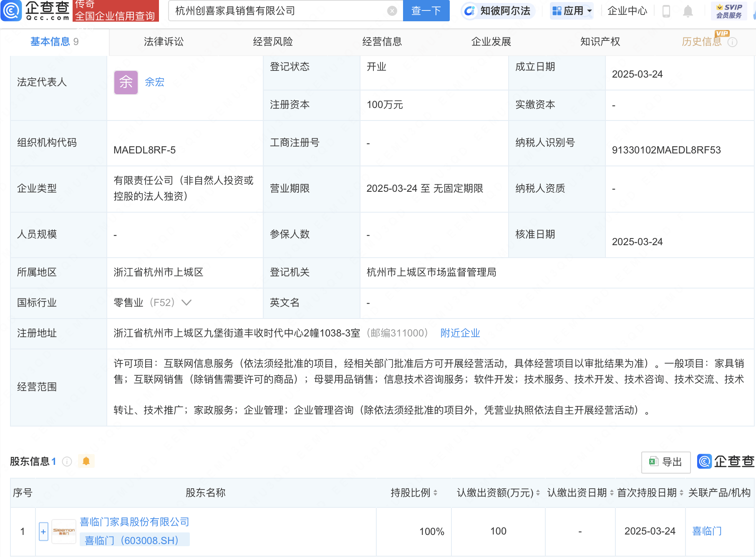Click the Excel icon inside the 导出 button
Viewport: 756px width, 557px height.
pyautogui.click(x=653, y=462)
